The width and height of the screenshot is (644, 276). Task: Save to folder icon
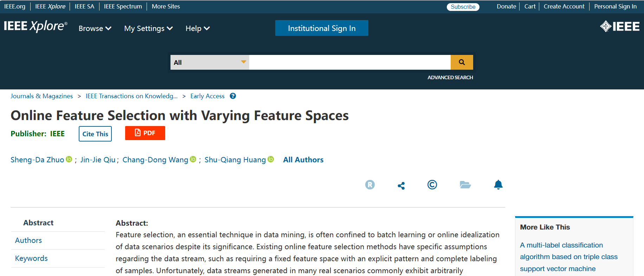465,185
